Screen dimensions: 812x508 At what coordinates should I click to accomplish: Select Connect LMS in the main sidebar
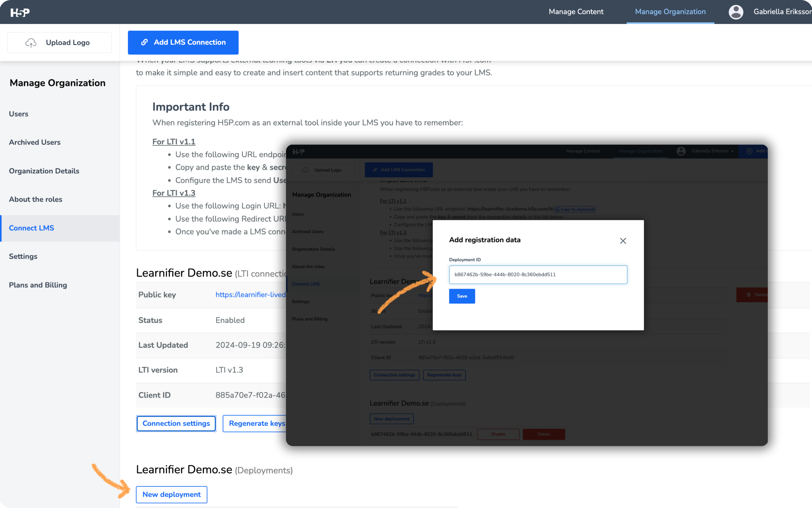60,228
